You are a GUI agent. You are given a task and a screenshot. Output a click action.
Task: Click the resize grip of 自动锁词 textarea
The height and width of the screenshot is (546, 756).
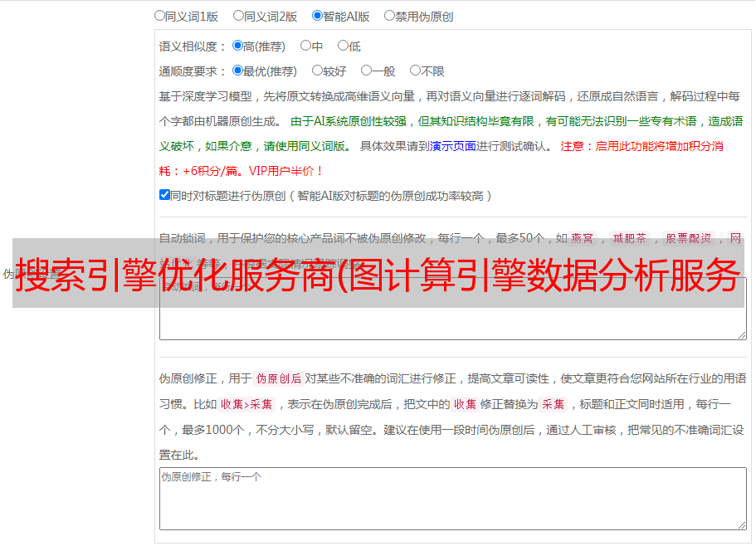[x=742, y=335]
